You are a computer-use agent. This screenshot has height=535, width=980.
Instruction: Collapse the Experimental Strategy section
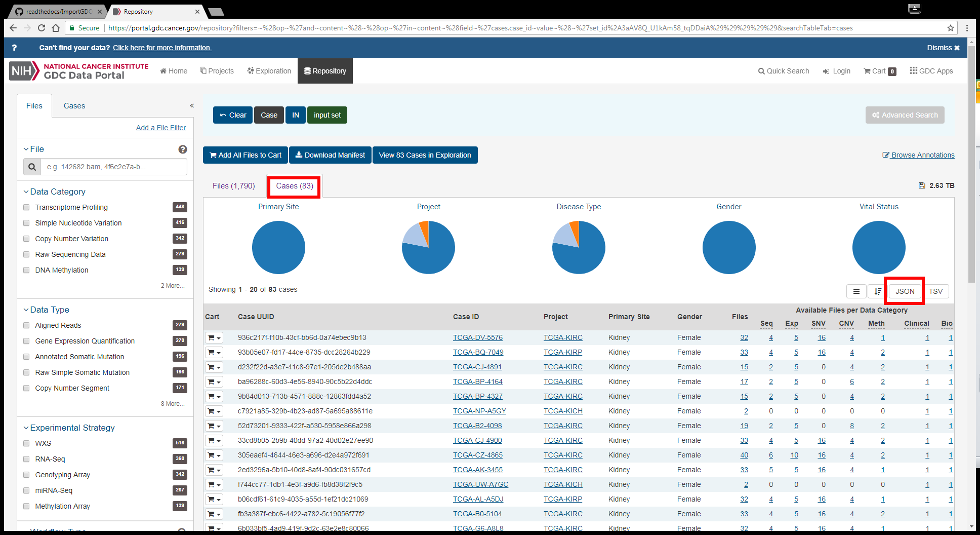[69, 428]
